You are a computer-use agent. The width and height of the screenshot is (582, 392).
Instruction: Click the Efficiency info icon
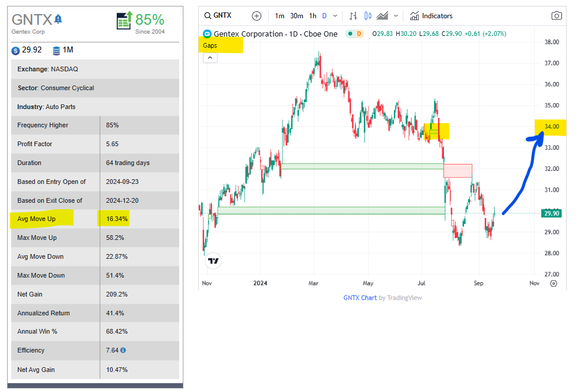point(123,350)
